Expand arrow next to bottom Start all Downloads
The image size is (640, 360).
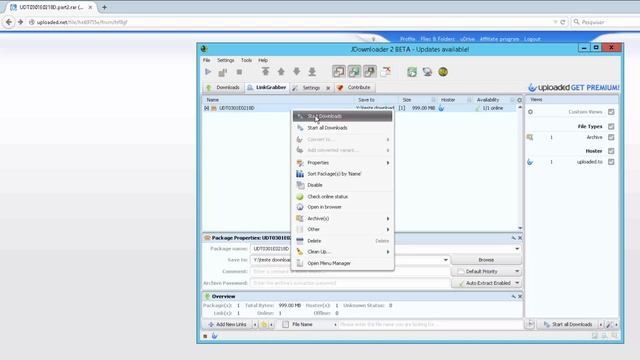click(600, 324)
